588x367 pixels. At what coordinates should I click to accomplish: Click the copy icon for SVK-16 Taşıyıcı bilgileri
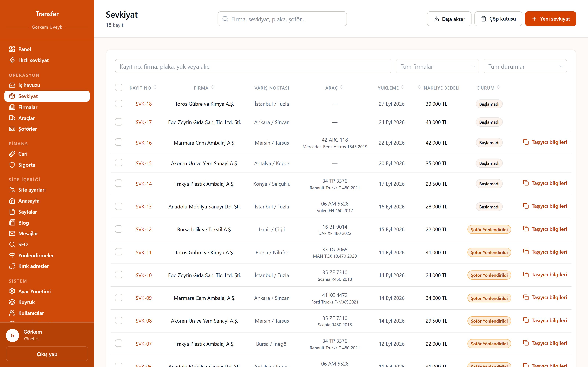[526, 142]
